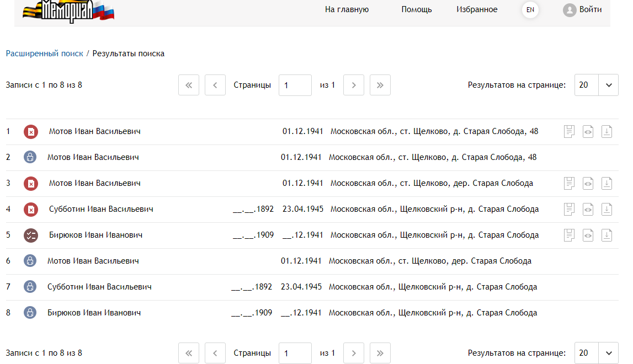
Task: Click the brown checklist icon in row 5
Action: [31, 235]
